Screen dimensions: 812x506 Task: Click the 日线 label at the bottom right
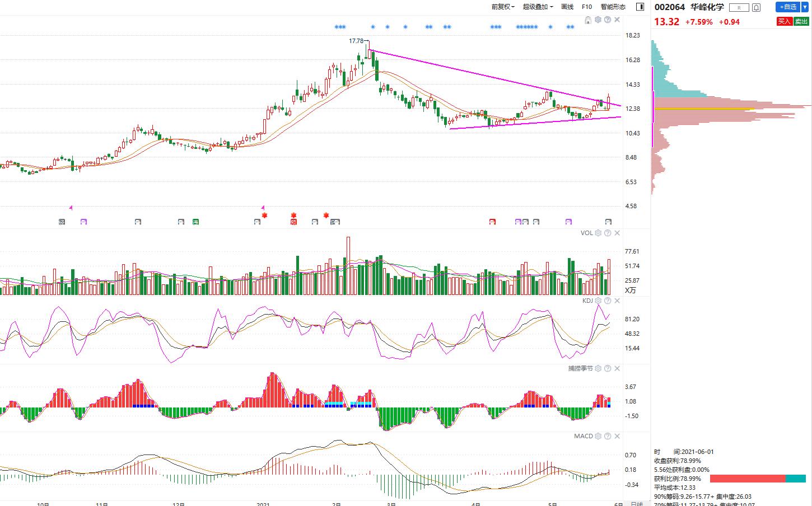[x=637, y=503]
